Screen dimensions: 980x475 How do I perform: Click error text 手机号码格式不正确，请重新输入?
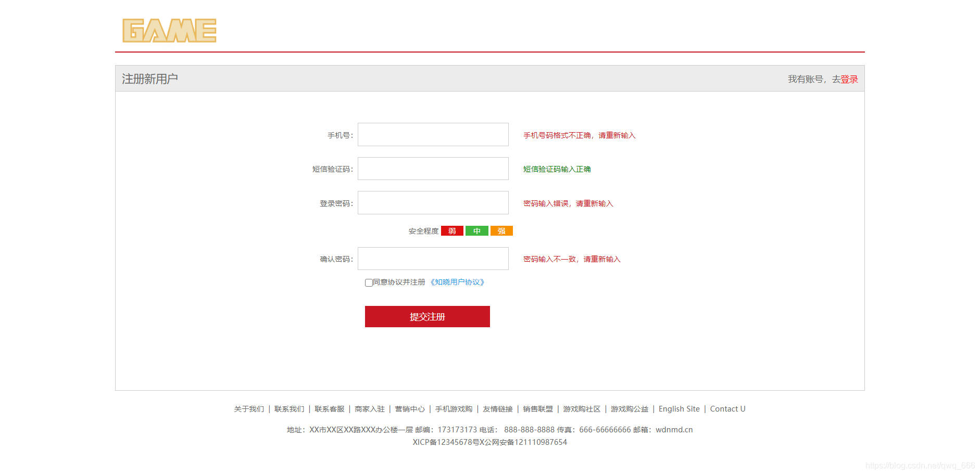(580, 135)
